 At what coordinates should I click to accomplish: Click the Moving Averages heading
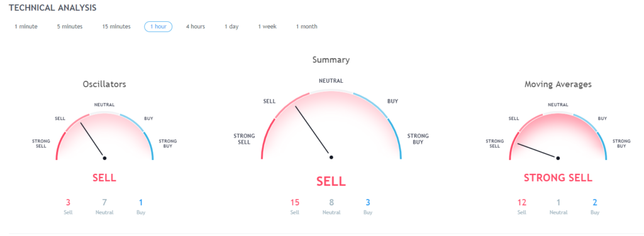tap(558, 84)
